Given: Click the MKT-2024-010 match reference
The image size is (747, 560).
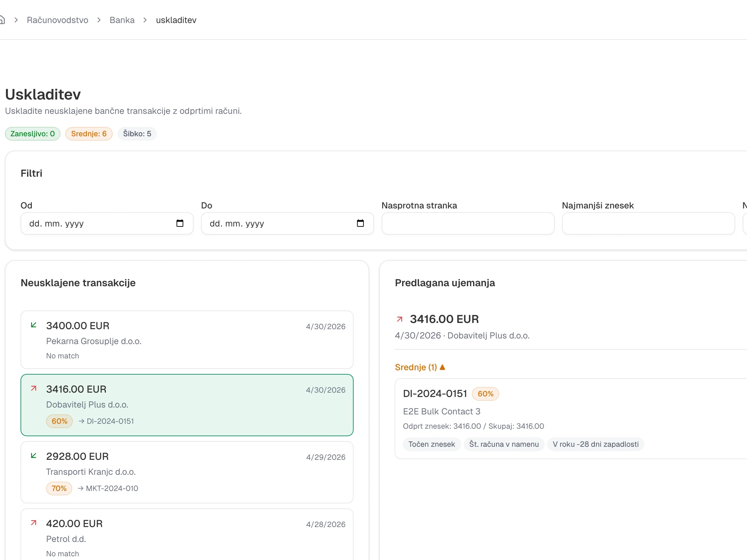Looking at the screenshot, I should pos(108,488).
